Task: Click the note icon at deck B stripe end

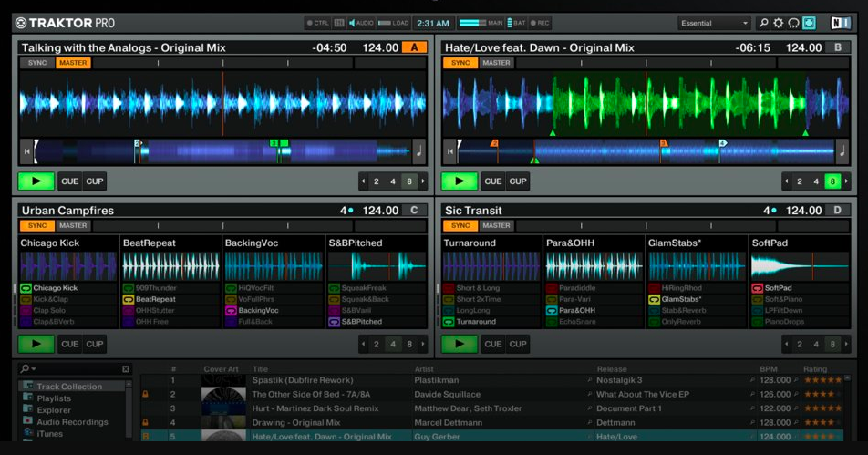Action: [x=842, y=151]
